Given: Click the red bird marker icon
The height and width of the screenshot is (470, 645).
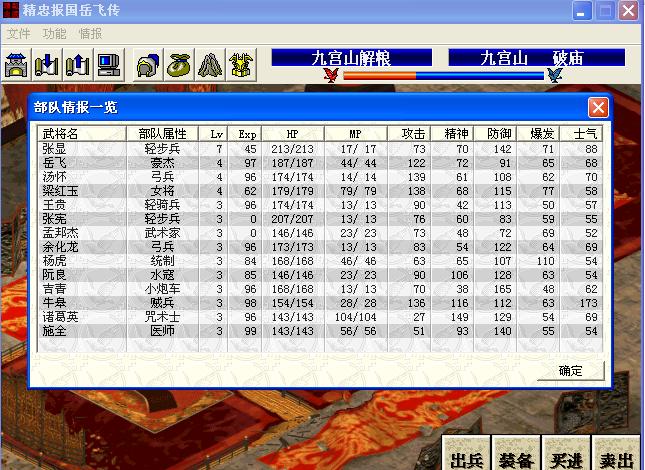Looking at the screenshot, I should (x=331, y=75).
